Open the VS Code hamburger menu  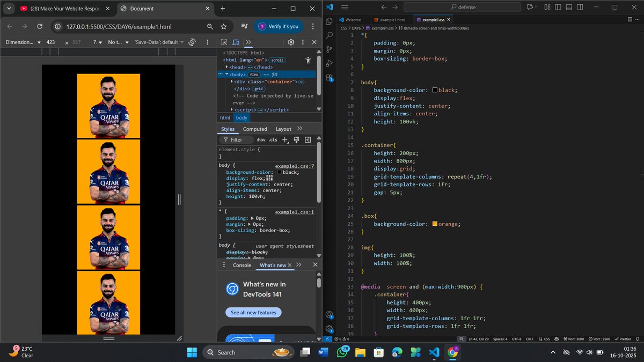coord(345,7)
